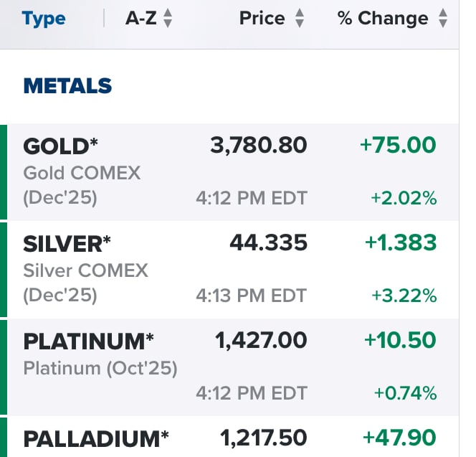The height and width of the screenshot is (457, 476).
Task: Select the A-Z column header
Action: (141, 18)
